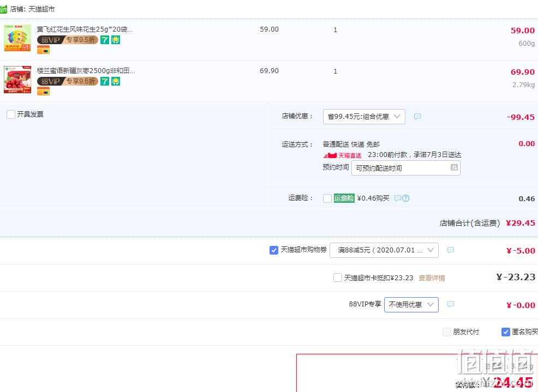Open the 满88减5元 coupon dropdown
The image size is (538, 392).
click(x=384, y=250)
